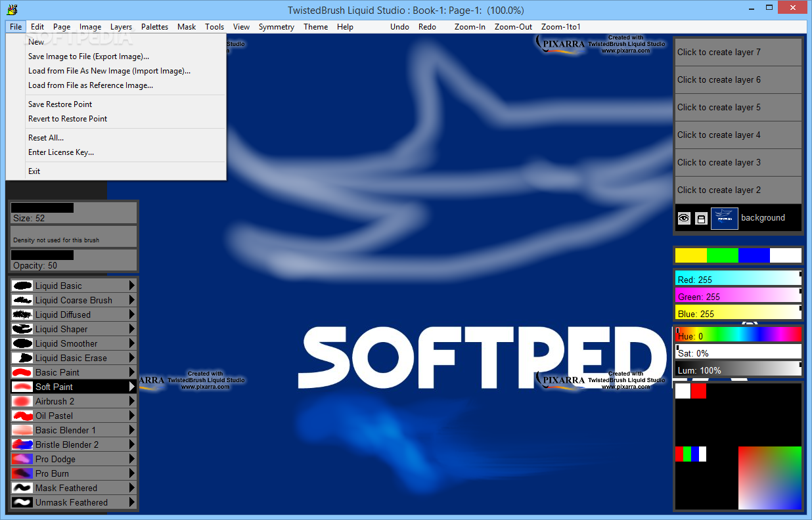Click the Soft Paint brush icon
Image resolution: width=812 pixels, height=520 pixels.
(x=22, y=387)
